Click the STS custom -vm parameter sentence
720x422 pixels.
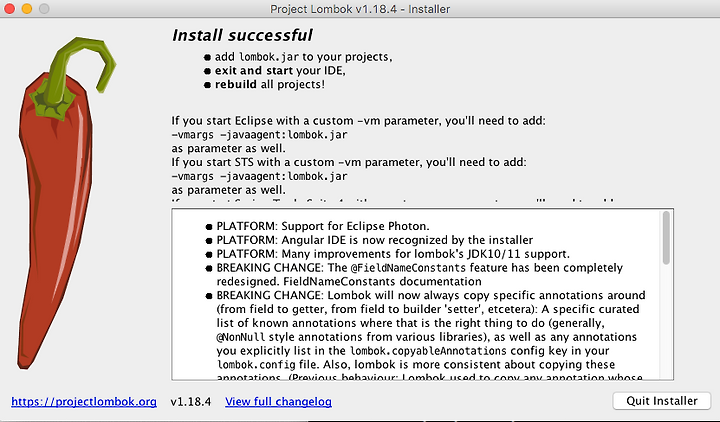pyautogui.click(x=349, y=162)
